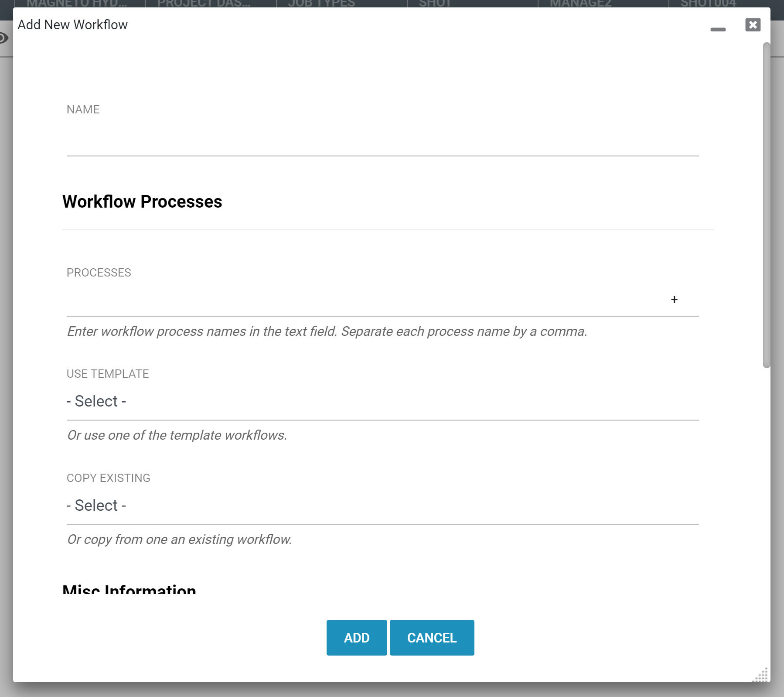
Task: Click the Workflow Processes heading
Action: [142, 202]
